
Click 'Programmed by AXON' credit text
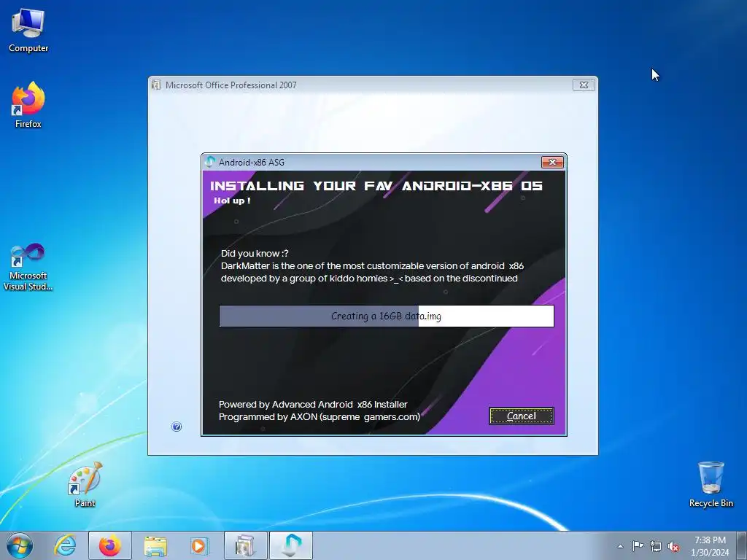(x=320, y=416)
